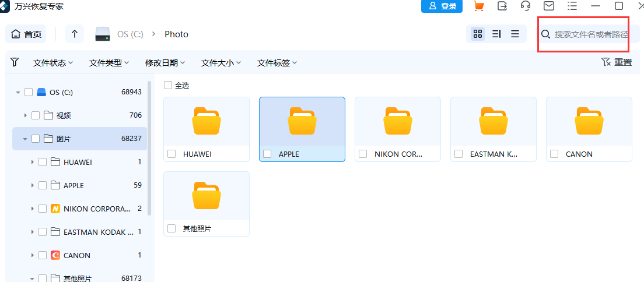Check the EASTMAN K... card checkbox
The width and height of the screenshot is (644, 282).
[x=459, y=154]
